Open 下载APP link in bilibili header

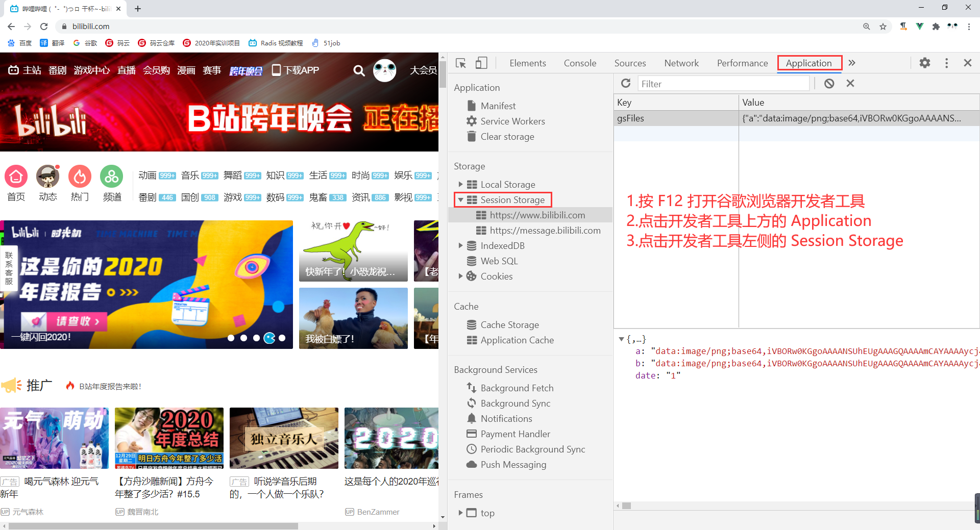tap(296, 70)
